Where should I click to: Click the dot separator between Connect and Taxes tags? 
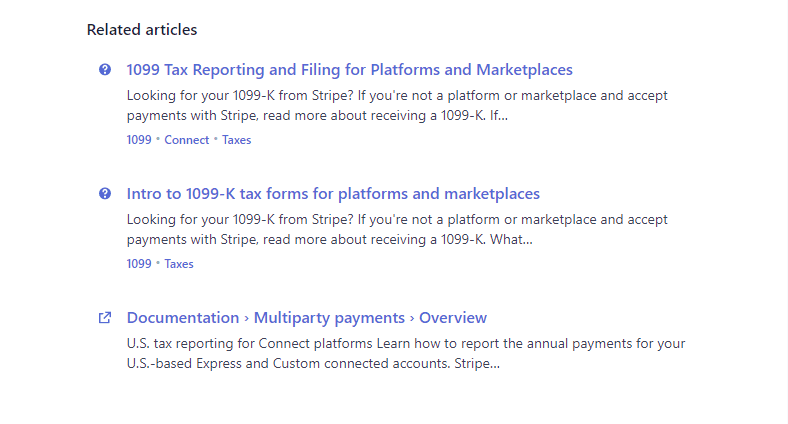pyautogui.click(x=216, y=140)
